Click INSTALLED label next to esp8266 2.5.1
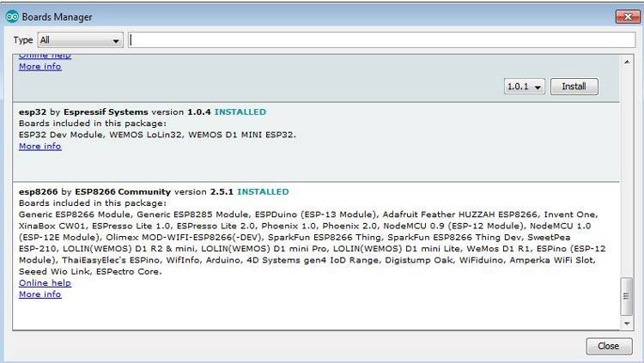 click(263, 191)
